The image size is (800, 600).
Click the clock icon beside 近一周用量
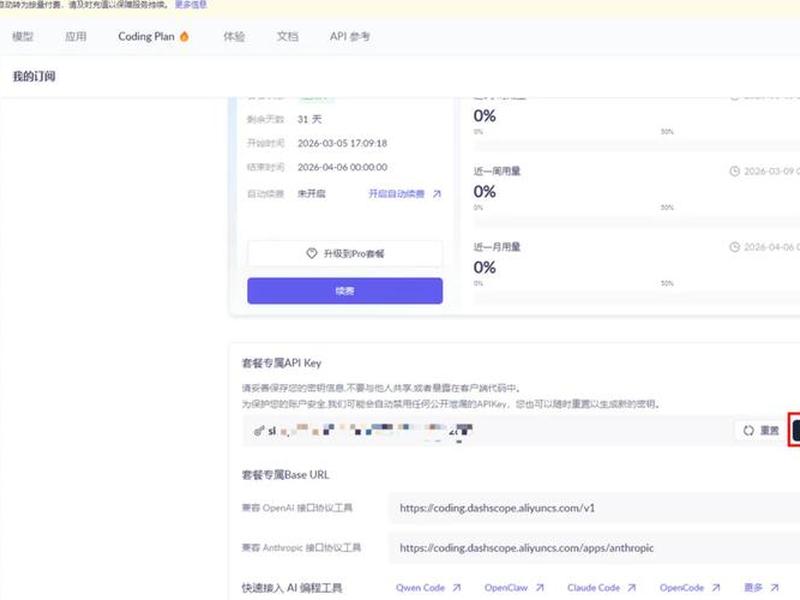[x=735, y=171]
